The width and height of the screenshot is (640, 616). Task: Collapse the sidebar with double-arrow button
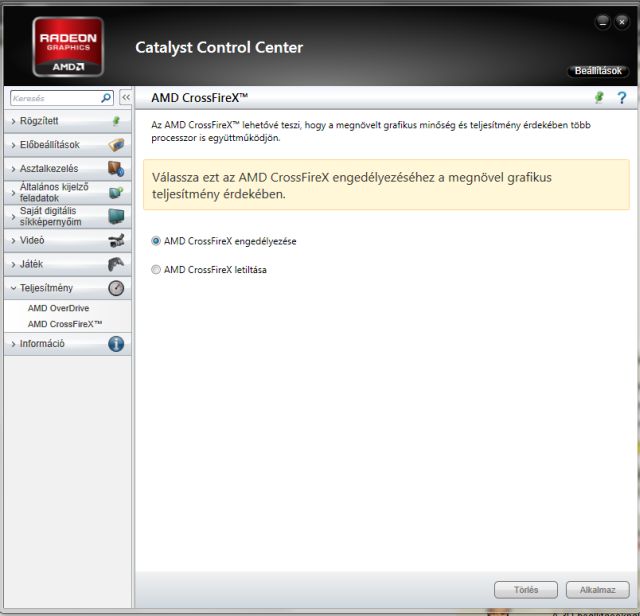pyautogui.click(x=126, y=98)
